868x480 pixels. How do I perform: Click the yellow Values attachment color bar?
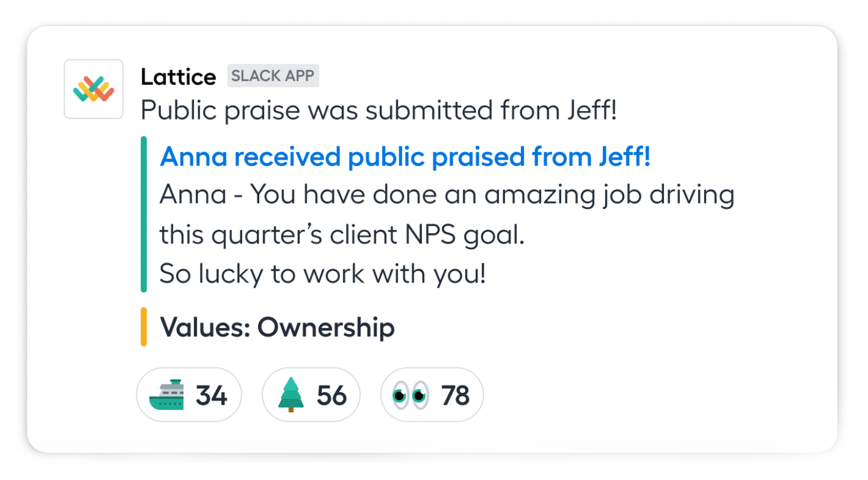click(x=144, y=326)
